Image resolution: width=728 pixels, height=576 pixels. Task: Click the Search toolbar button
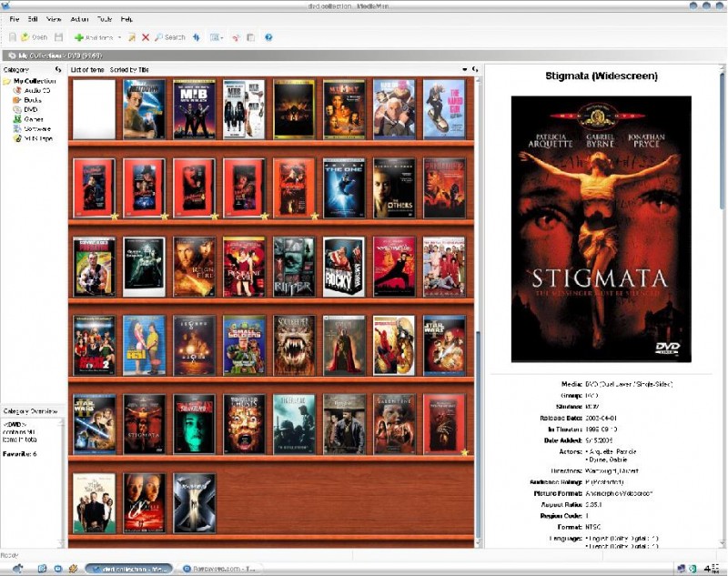170,37
